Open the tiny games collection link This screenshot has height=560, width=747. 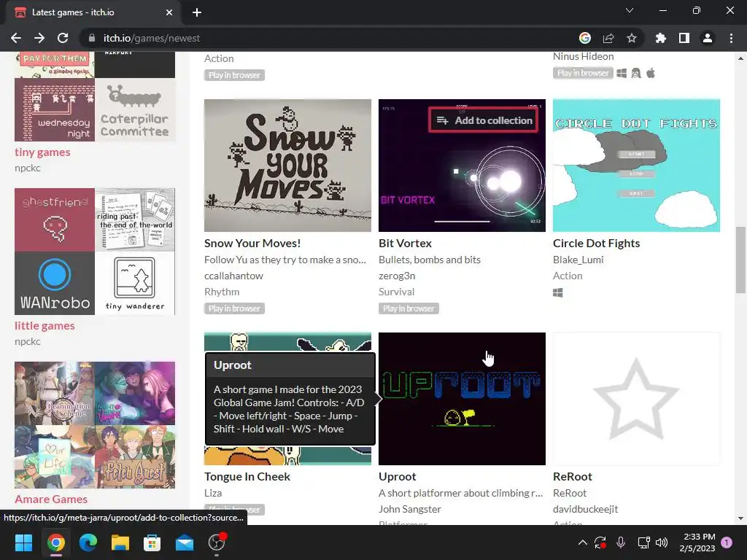[42, 152]
